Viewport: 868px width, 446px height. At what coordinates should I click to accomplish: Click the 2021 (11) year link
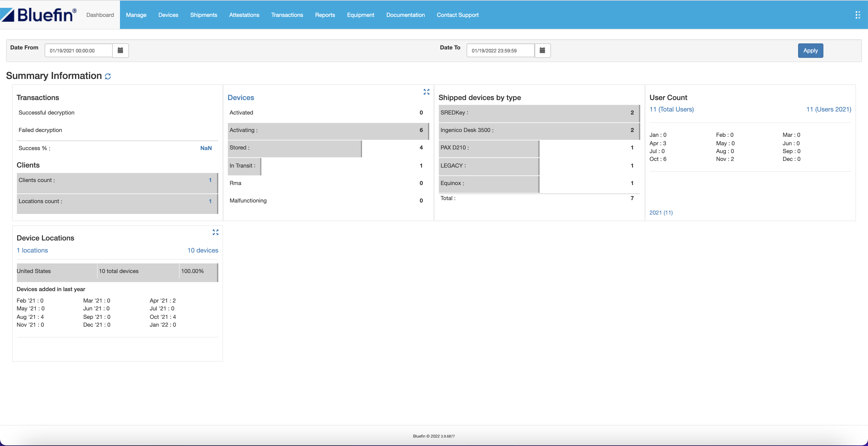pos(661,212)
